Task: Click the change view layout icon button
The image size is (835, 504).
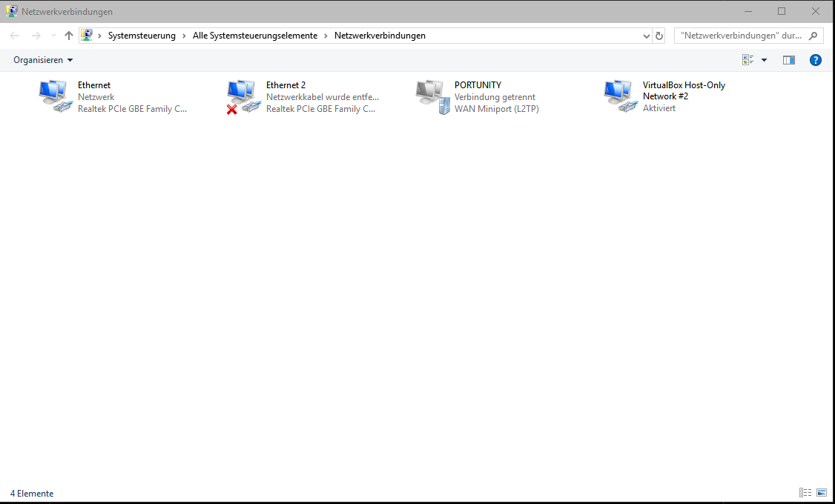Action: tap(747, 60)
